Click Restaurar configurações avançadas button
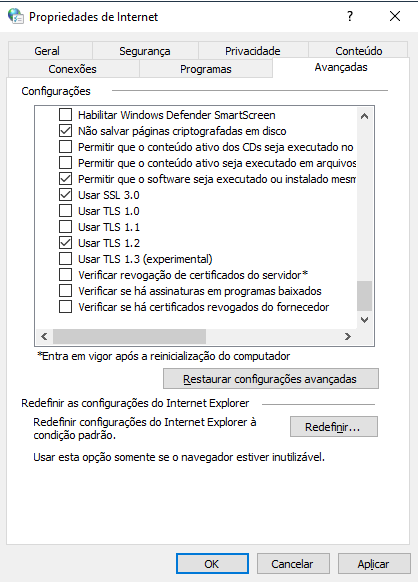Image resolution: width=418 pixels, height=582 pixels. tap(271, 379)
